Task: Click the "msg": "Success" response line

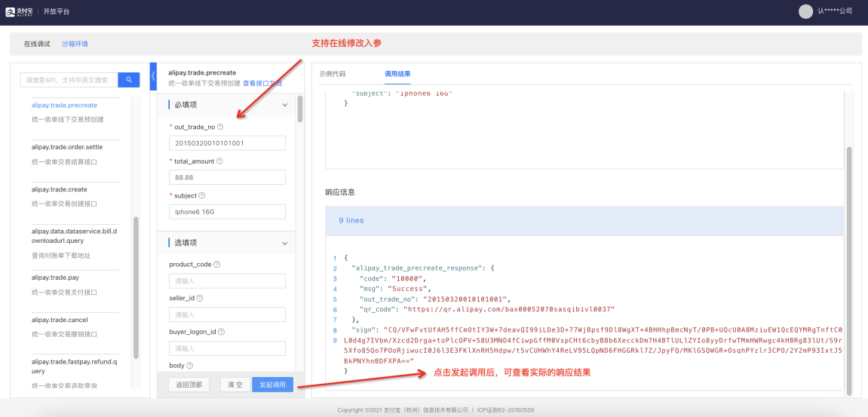Action: pyautogui.click(x=394, y=289)
